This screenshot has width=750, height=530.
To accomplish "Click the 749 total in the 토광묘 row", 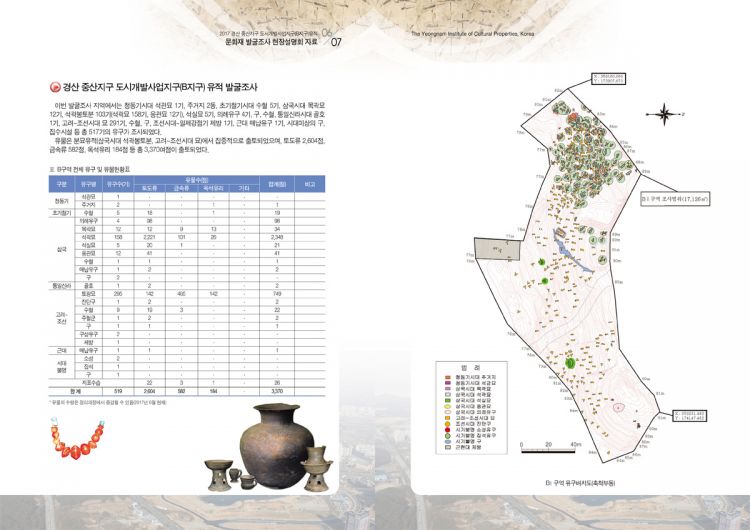I will [277, 294].
